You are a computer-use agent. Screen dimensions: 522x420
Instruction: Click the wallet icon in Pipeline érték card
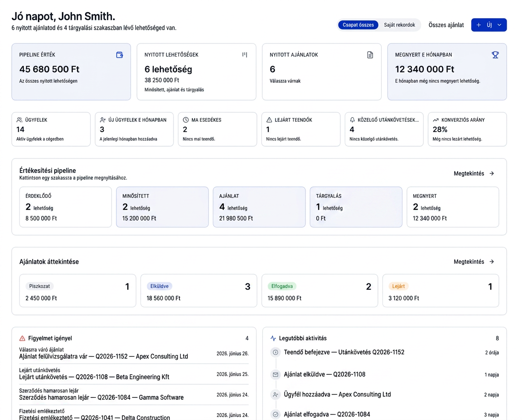[x=120, y=55]
